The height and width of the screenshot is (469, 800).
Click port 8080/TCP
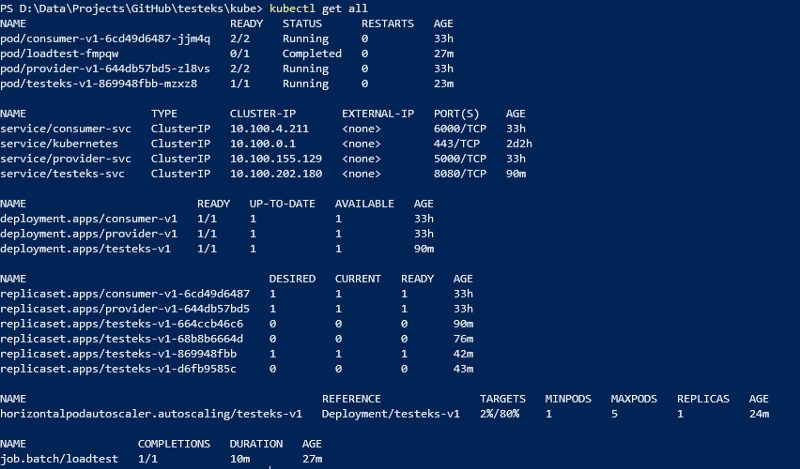(x=460, y=174)
